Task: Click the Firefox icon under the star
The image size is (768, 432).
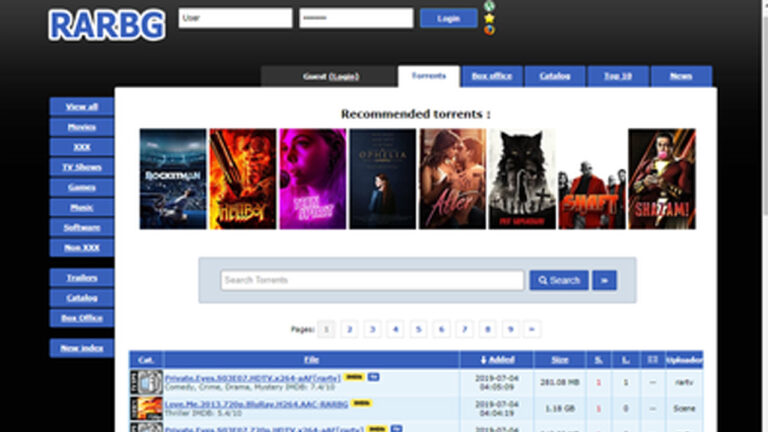Action: tap(489, 30)
